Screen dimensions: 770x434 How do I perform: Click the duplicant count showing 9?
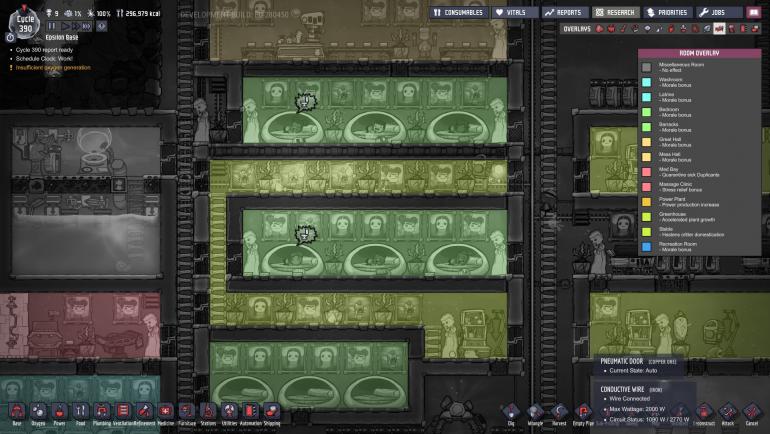(52, 13)
